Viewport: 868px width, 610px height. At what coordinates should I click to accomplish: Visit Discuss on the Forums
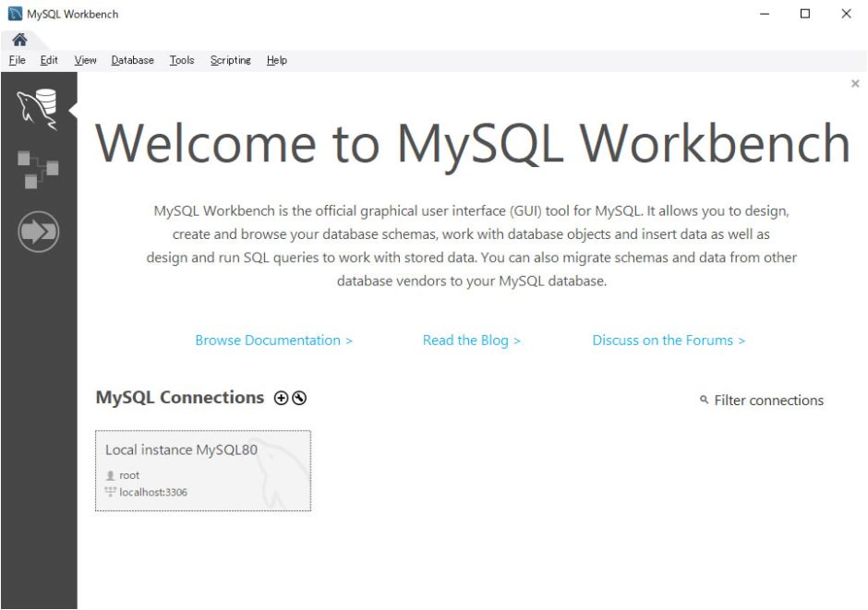click(669, 340)
